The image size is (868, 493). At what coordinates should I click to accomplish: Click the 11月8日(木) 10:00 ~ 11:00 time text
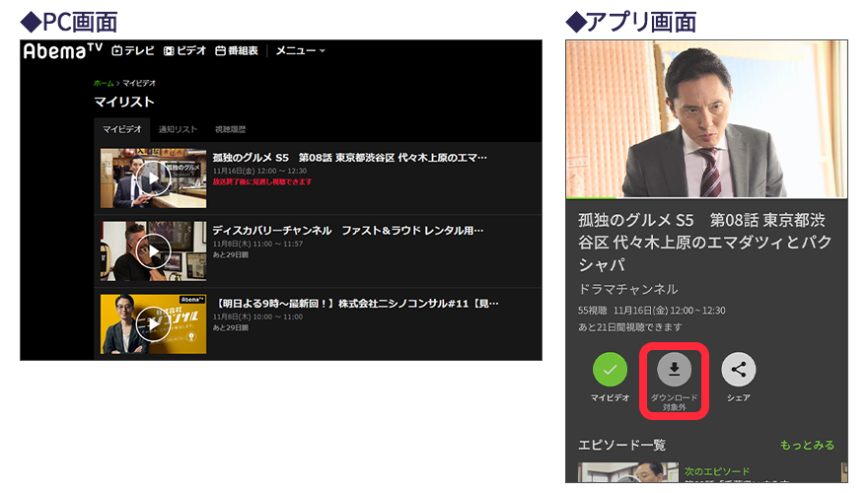(x=258, y=317)
